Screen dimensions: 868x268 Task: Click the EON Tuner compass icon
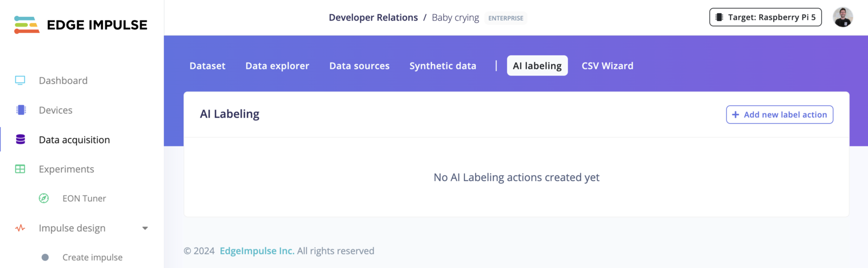click(x=44, y=199)
